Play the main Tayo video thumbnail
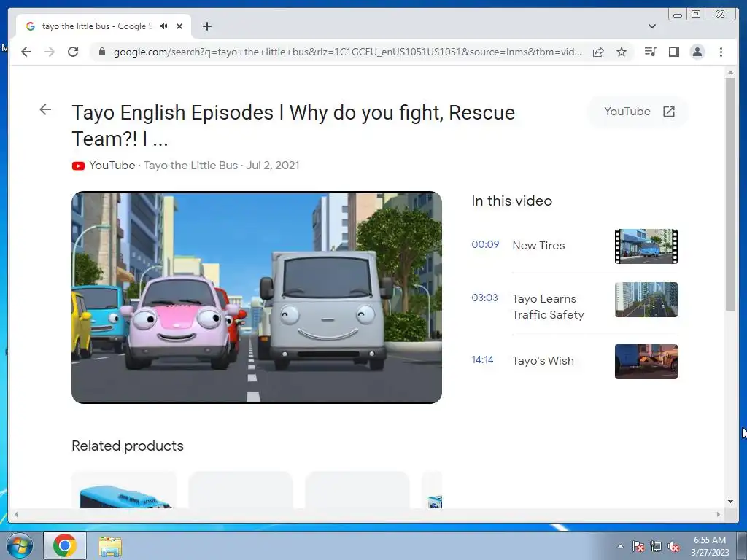 coord(257,297)
